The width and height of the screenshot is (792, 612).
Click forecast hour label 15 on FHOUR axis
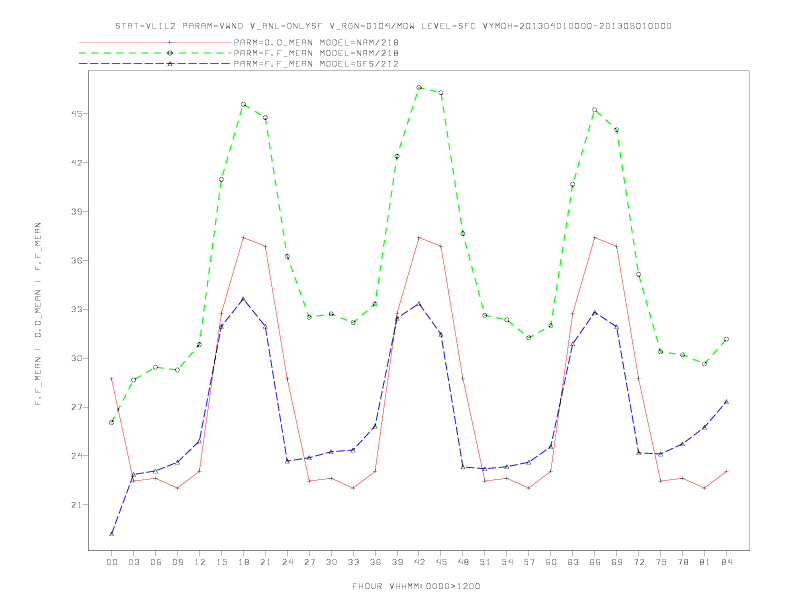pyautogui.click(x=221, y=562)
